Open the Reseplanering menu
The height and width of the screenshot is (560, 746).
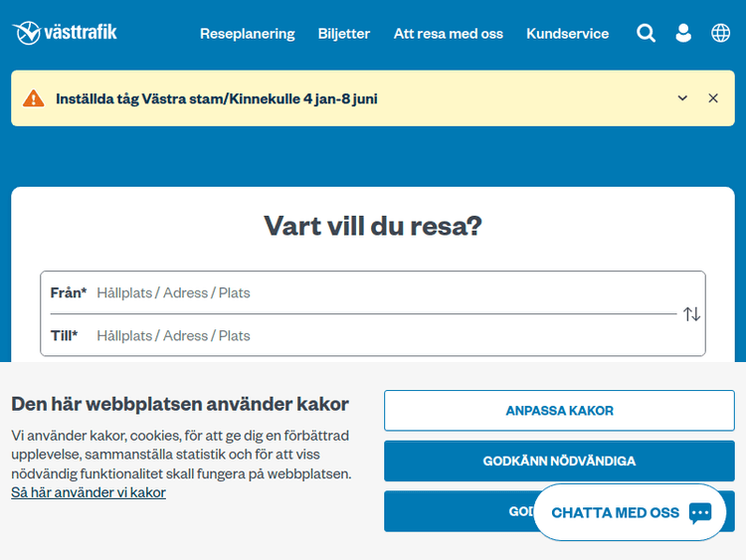pos(247,34)
